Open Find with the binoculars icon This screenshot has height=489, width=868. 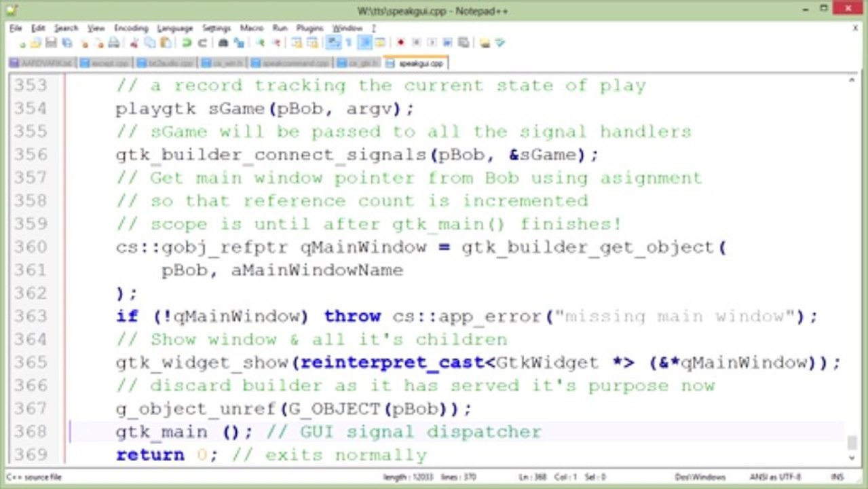pos(223,43)
